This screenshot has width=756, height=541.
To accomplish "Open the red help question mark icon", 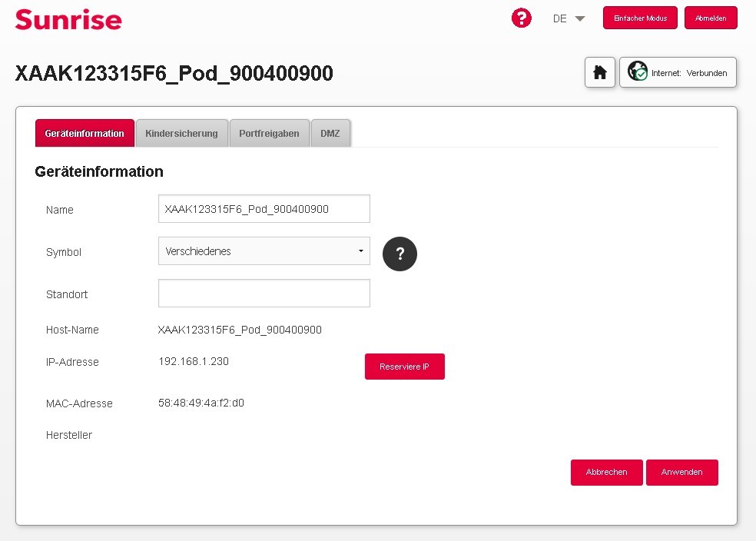I will (x=522, y=18).
